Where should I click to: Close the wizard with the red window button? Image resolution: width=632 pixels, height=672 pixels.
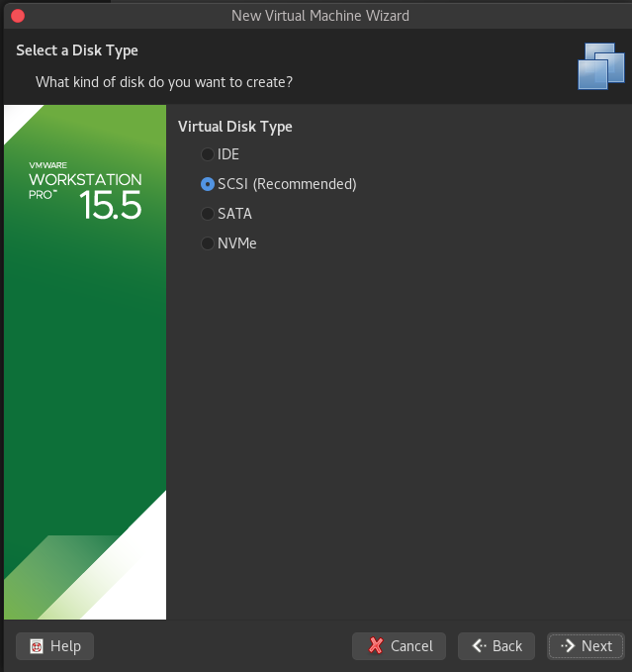pos(18,16)
